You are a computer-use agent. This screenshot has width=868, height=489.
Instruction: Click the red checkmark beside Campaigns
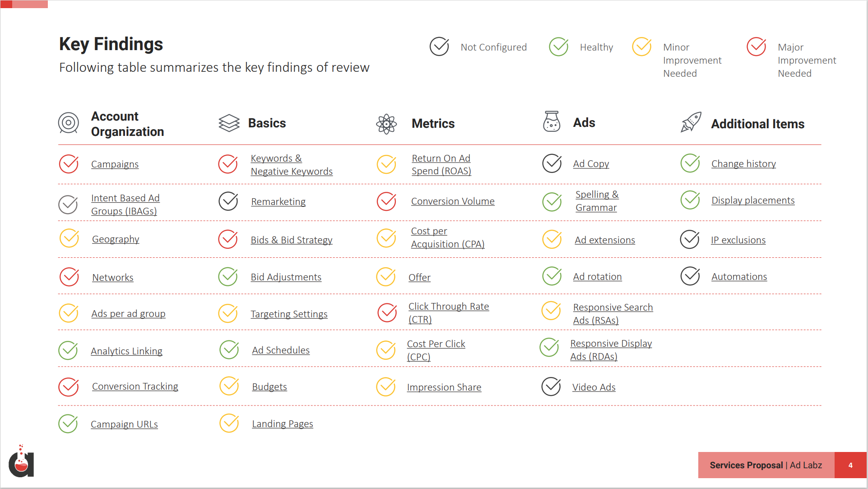(x=69, y=164)
